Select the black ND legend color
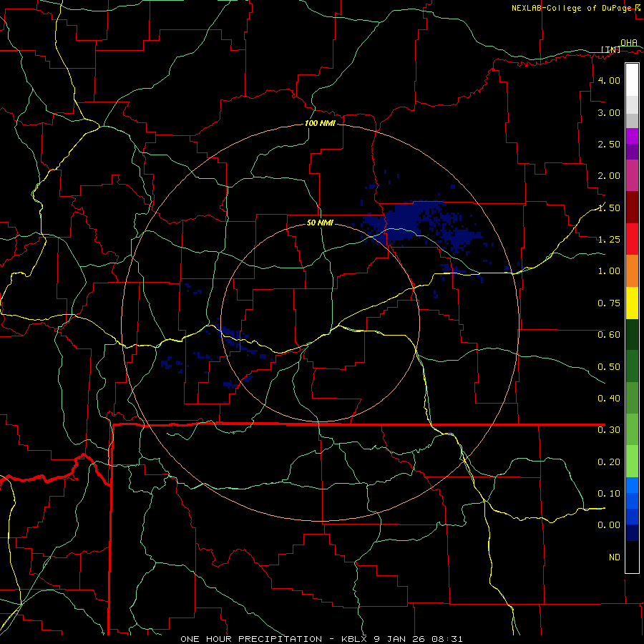Viewport: 644px width, 644px height. coord(632,557)
